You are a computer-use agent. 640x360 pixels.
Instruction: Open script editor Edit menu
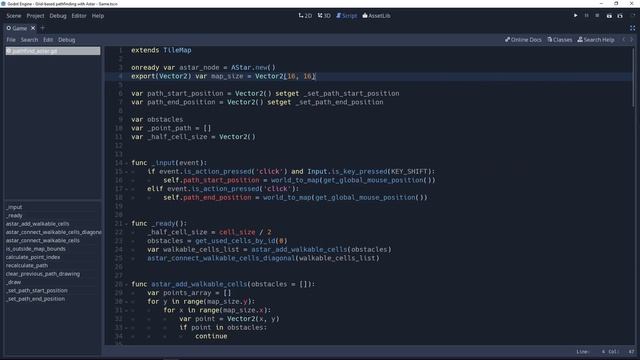coord(48,40)
